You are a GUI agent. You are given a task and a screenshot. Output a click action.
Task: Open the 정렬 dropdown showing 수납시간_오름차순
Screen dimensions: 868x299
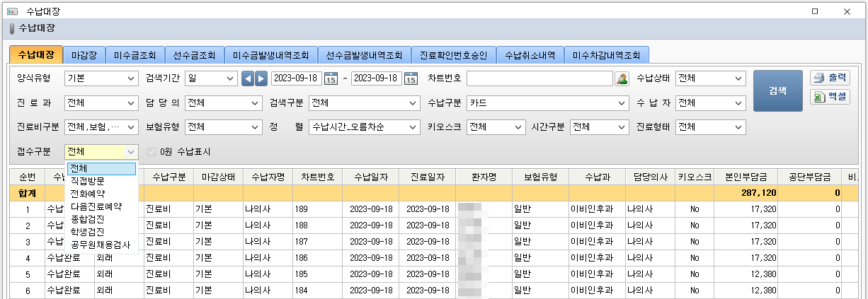point(413,127)
